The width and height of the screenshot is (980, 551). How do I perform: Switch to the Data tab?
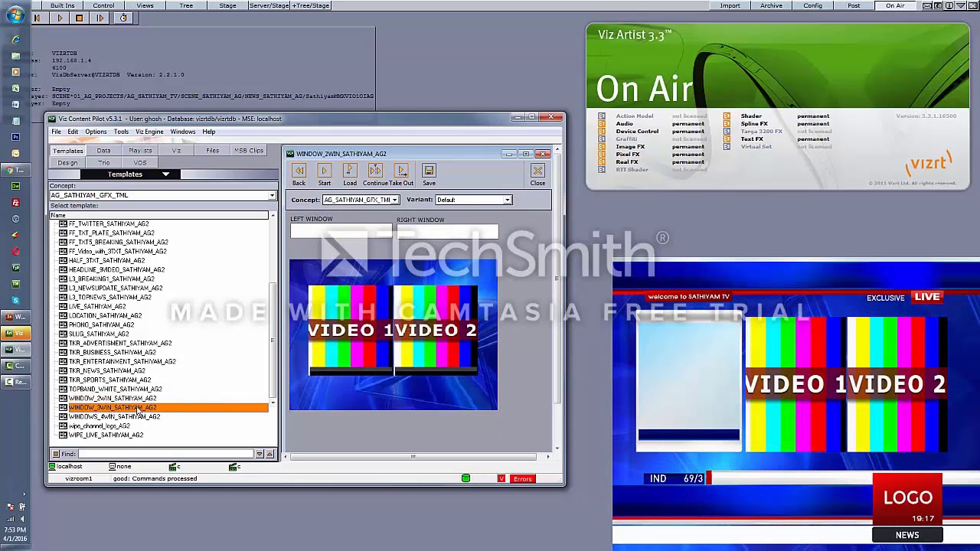pyautogui.click(x=103, y=150)
